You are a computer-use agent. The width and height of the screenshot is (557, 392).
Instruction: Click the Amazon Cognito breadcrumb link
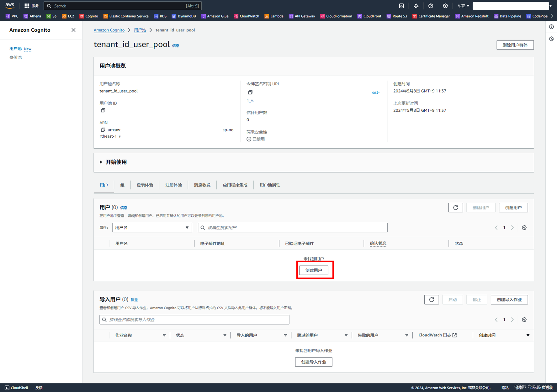click(x=109, y=30)
